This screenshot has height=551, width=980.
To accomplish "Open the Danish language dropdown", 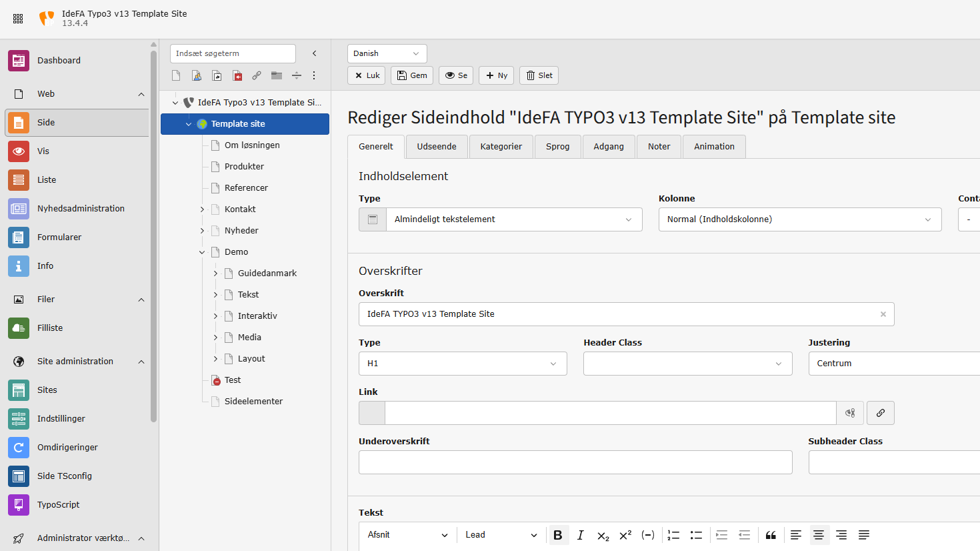I will [387, 53].
